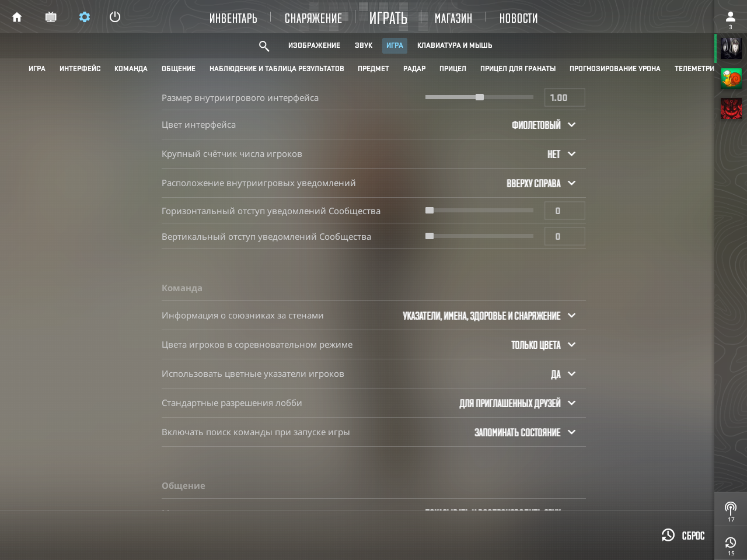Select the first friend avatar with green bar
The image size is (747, 560).
click(731, 48)
